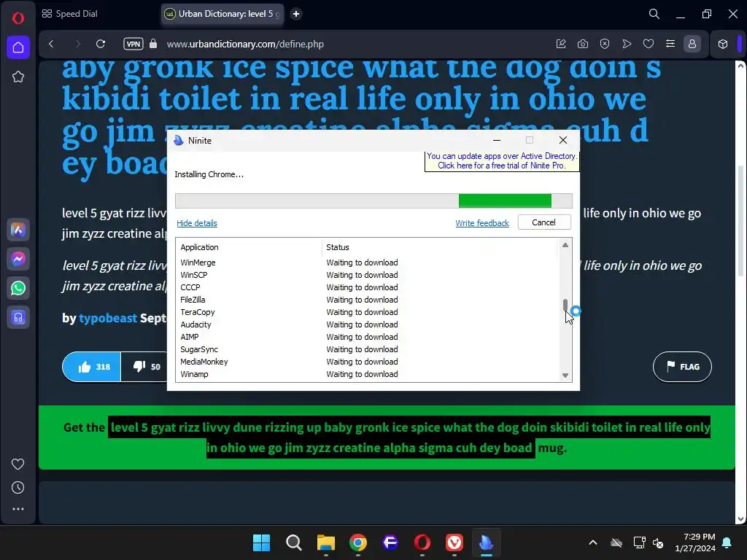This screenshot has height=560, width=747.
Task: Click the Application column header
Action: pyautogui.click(x=249, y=247)
